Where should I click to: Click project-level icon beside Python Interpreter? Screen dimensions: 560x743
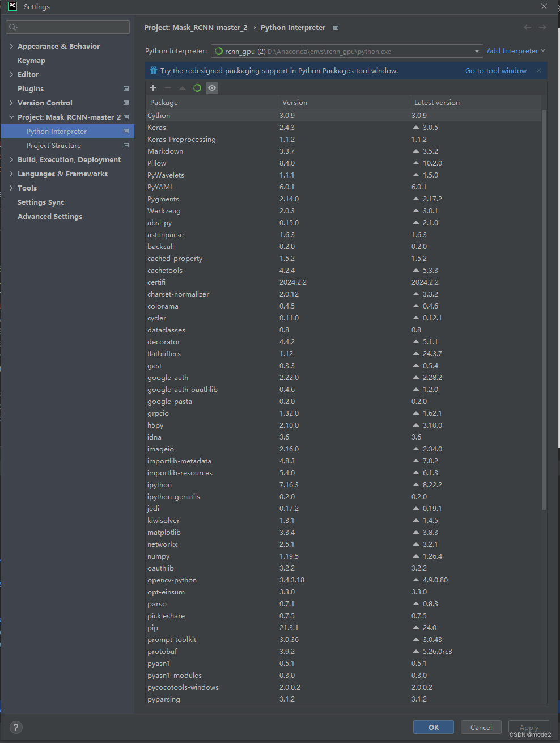coord(126,131)
